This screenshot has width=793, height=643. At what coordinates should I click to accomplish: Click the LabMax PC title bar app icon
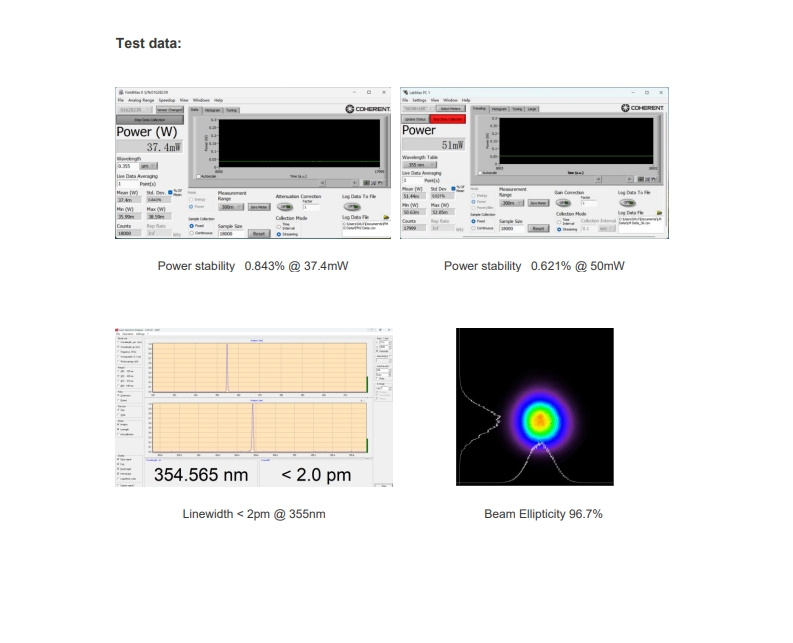pos(405,92)
